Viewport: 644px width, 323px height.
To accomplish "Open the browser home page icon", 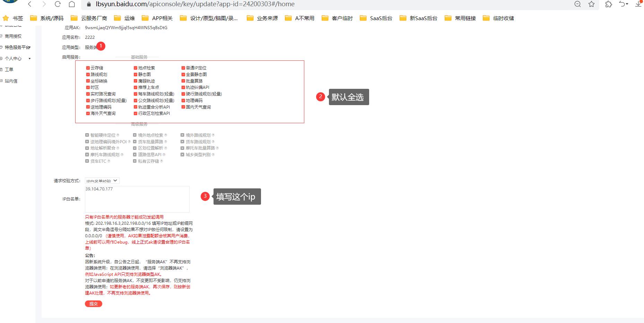I will tap(72, 4).
